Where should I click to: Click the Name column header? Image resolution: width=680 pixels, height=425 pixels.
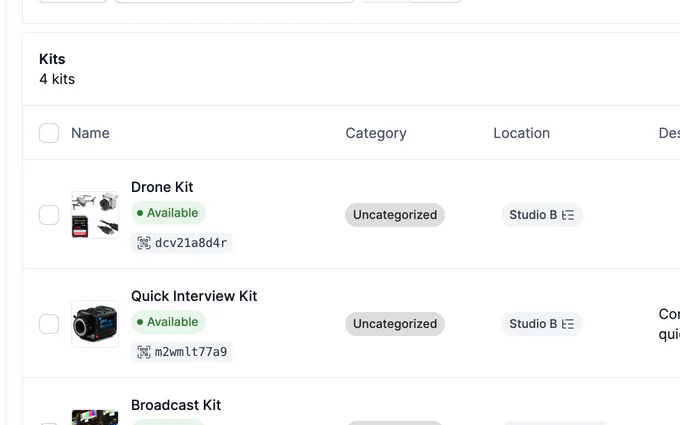pos(90,133)
